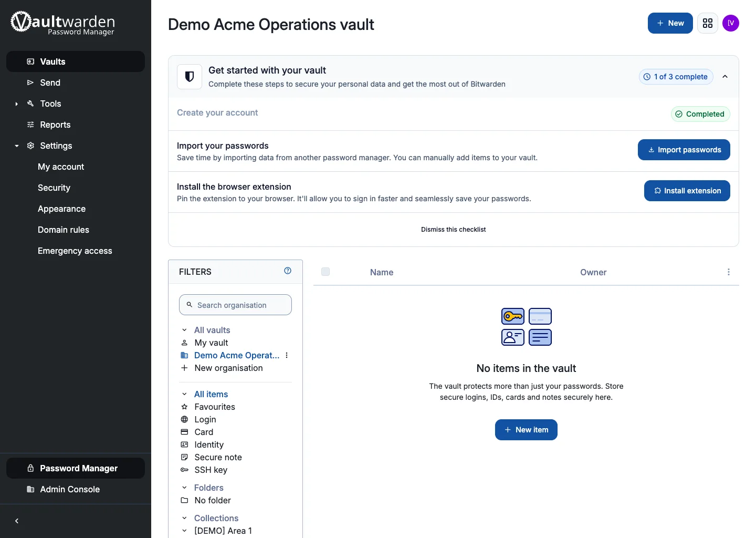Open the Security settings page
756x538 pixels.
pos(54,188)
